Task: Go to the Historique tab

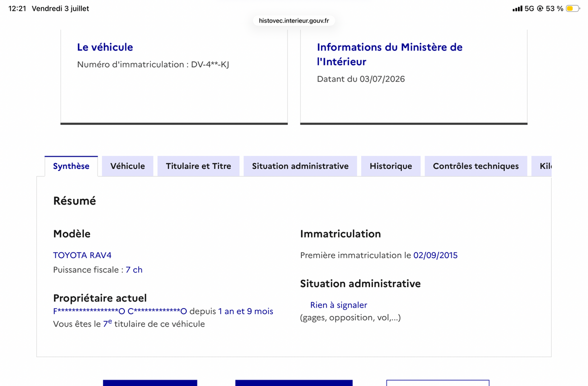Action: click(391, 166)
